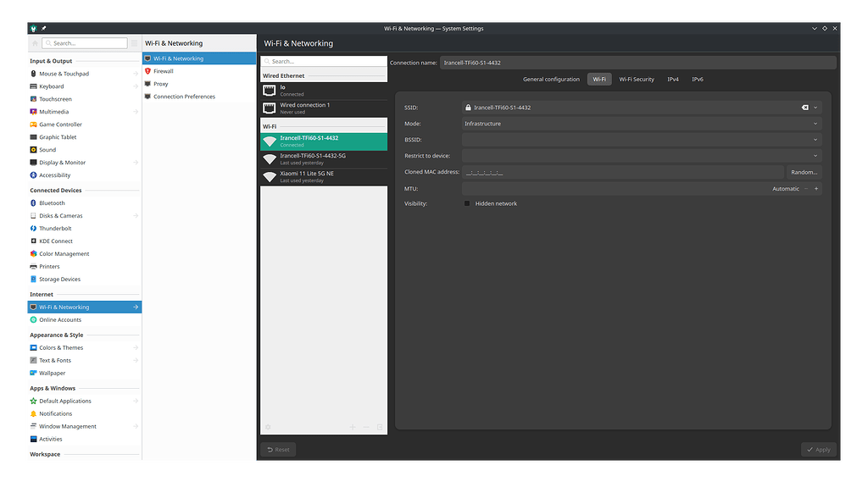Open the Restrict to device dropdown
The height and width of the screenshot is (493, 868).
point(642,156)
